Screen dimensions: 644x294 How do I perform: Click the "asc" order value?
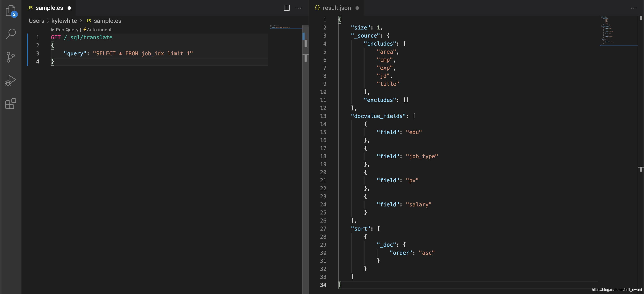click(x=426, y=253)
